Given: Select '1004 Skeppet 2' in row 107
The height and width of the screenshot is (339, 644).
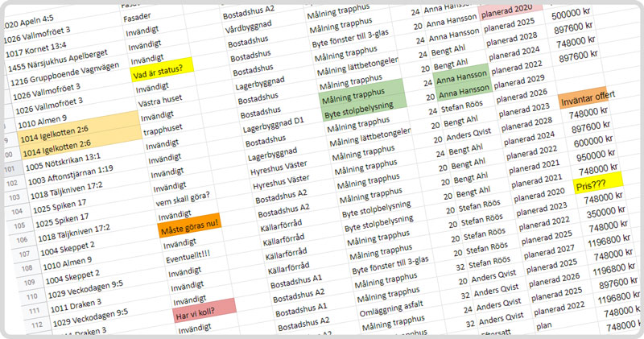Looking at the screenshot, I should [x=68, y=249].
